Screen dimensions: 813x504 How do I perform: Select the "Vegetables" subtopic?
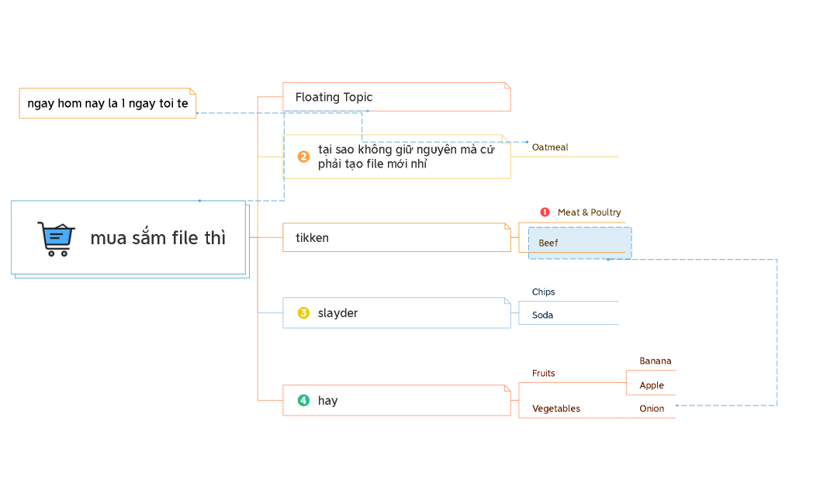pyautogui.click(x=555, y=409)
